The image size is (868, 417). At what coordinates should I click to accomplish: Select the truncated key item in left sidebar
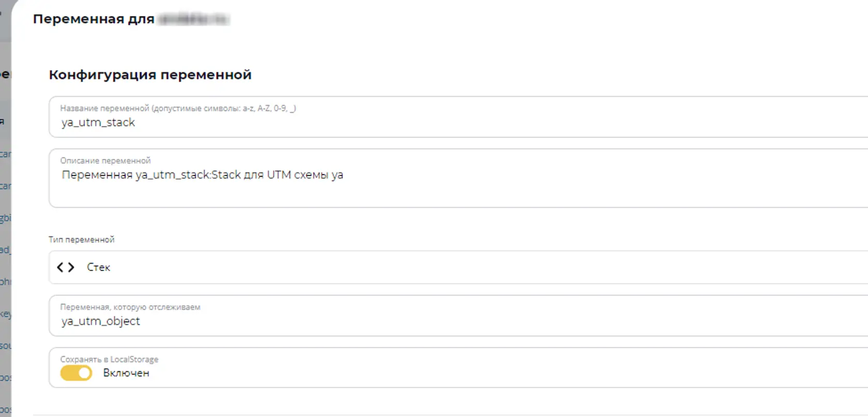click(5, 314)
